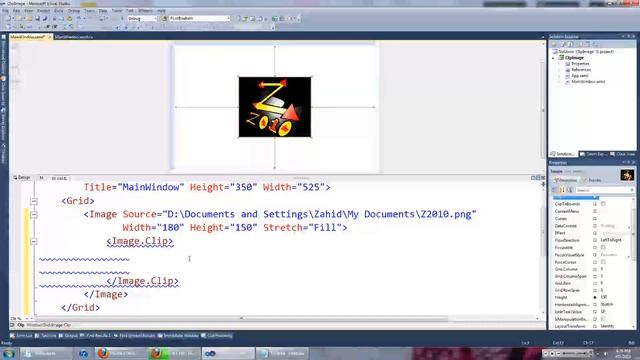Image resolution: width=640 pixels, height=360 pixels.
Task: Click the ClipToBounds property marker
Action: 595,204
